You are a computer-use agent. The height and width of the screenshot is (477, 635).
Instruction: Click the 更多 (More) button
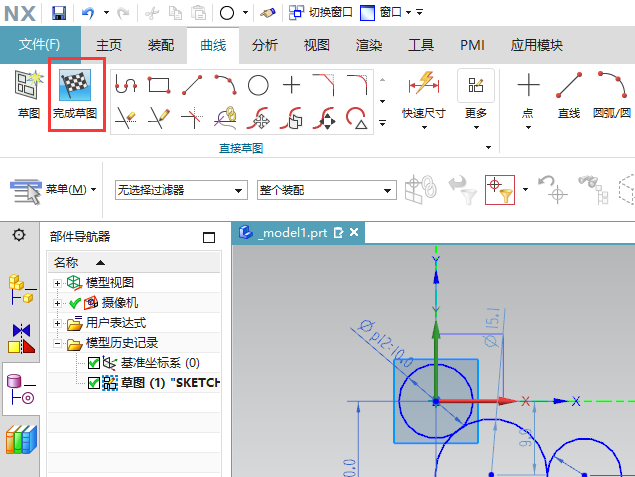click(x=476, y=95)
